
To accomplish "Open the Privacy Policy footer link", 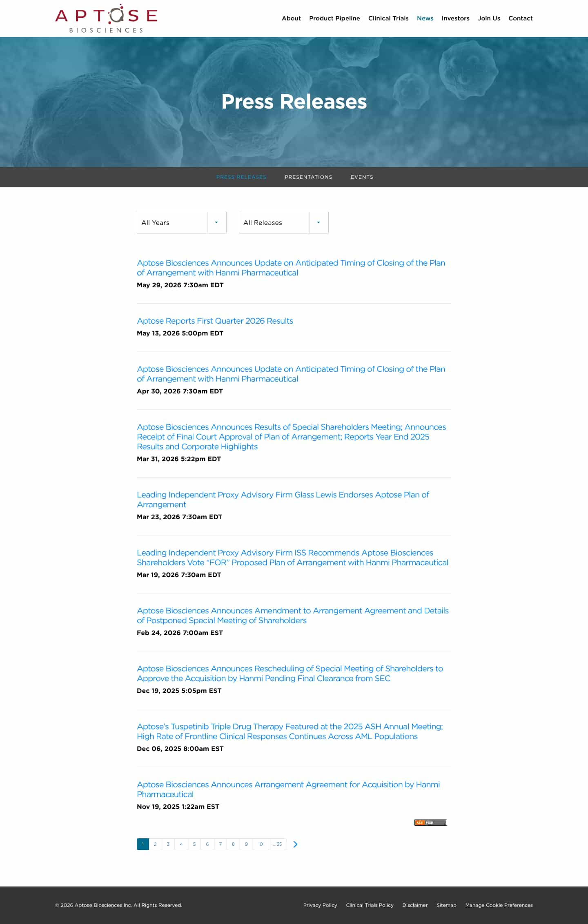I will coord(320,905).
